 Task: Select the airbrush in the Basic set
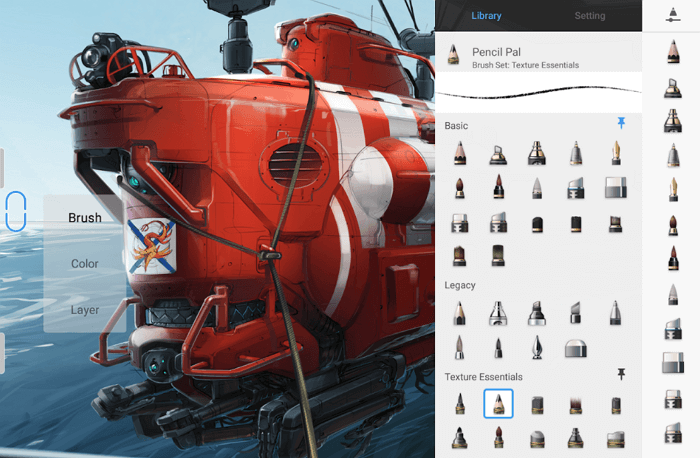(498, 153)
